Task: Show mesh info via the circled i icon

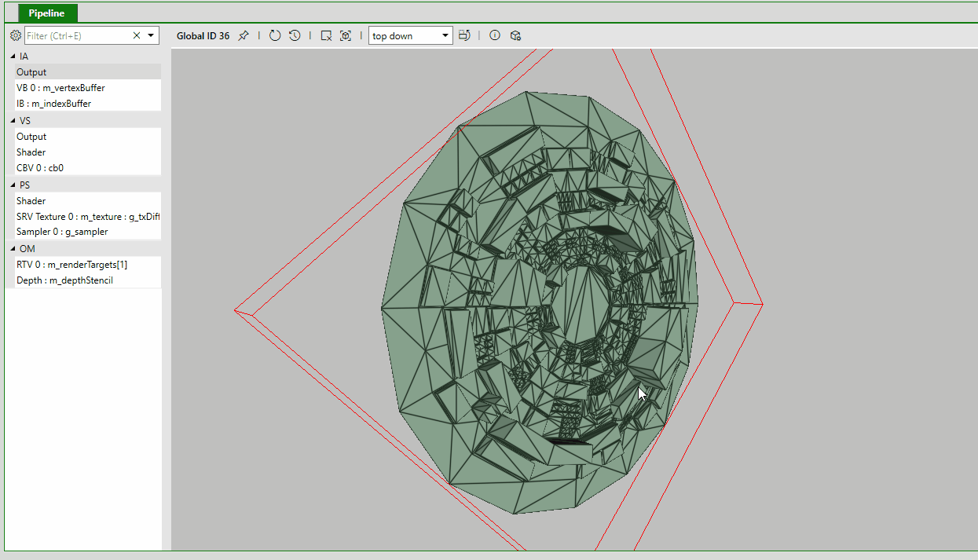Action: [495, 35]
